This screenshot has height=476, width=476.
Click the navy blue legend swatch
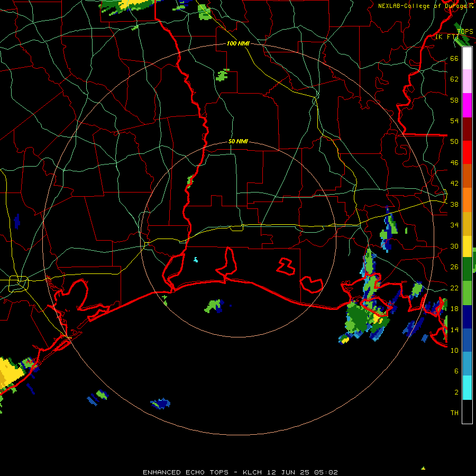[x=467, y=317]
